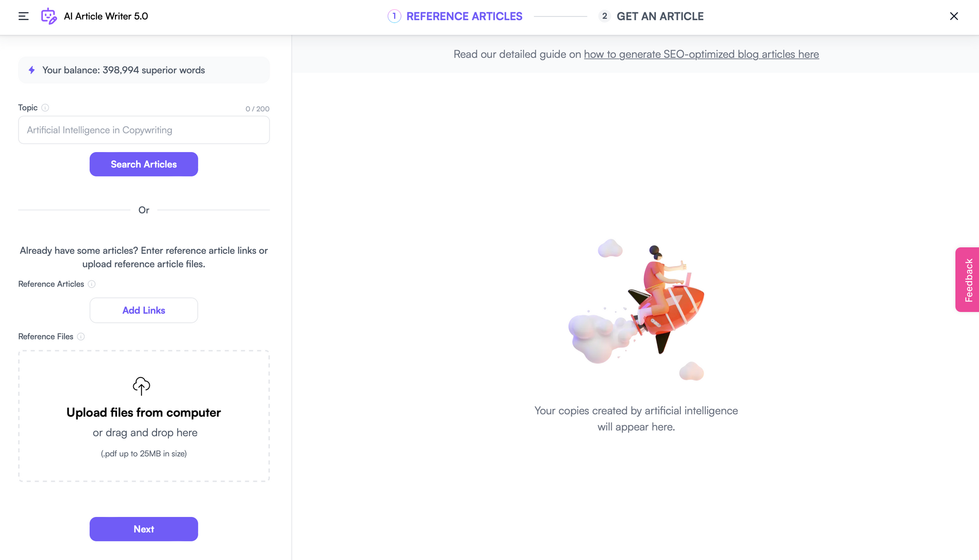
Task: Toggle step 2 Get An Article indicator
Action: (605, 16)
